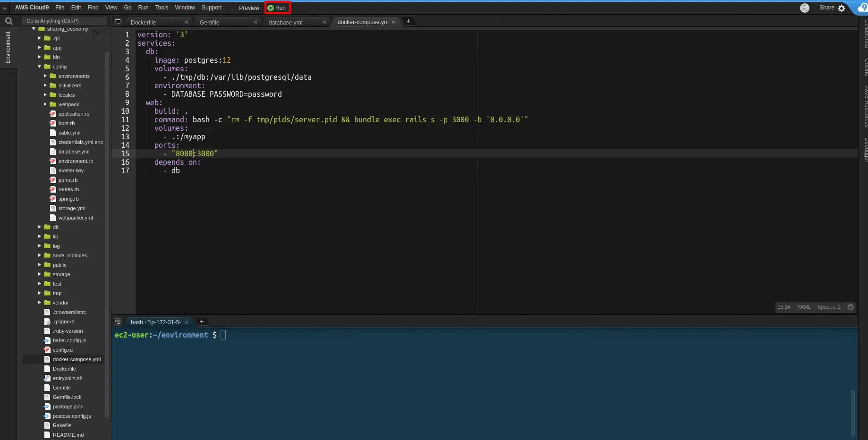
Task: Open the Support menu
Action: 212,8
